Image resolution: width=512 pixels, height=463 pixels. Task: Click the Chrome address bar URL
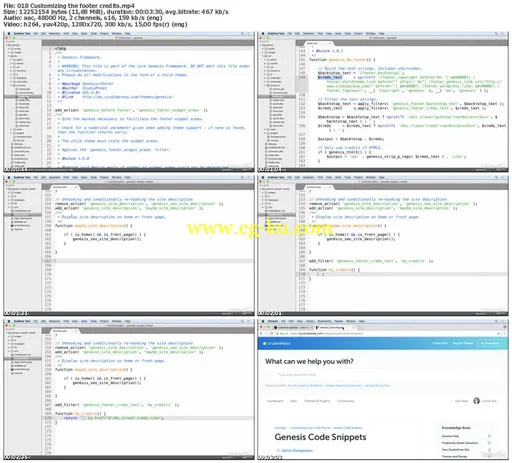pyautogui.click(x=327, y=333)
